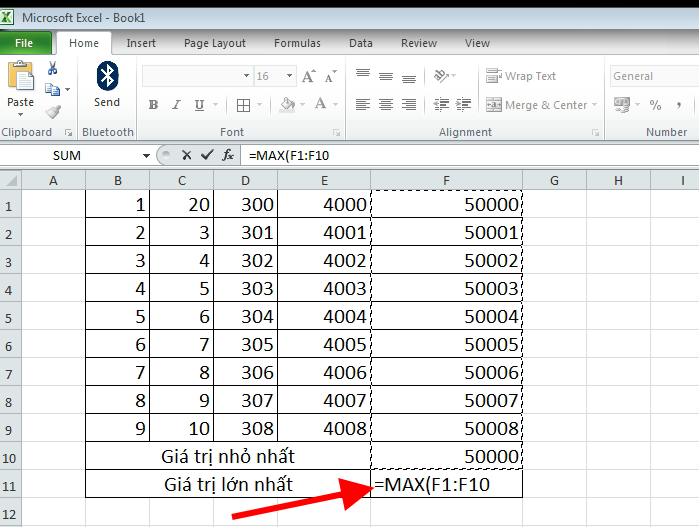
Task: Open underline style dropdown arrow
Action: [216, 105]
